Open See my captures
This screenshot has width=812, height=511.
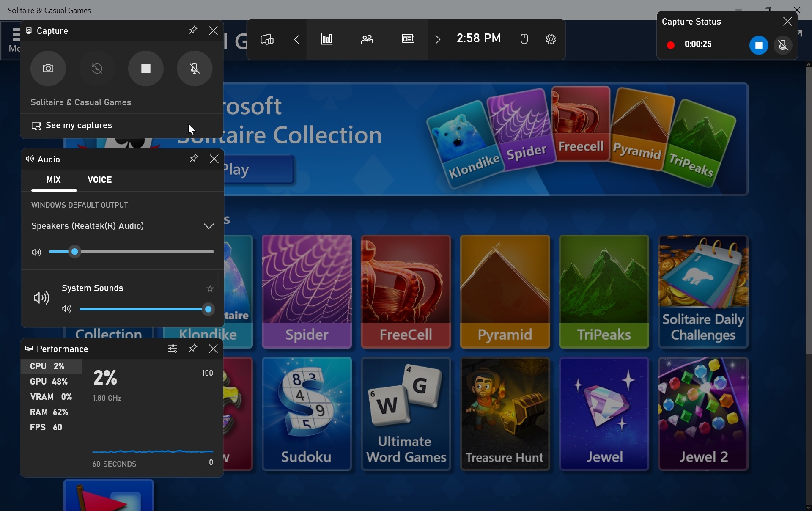click(79, 126)
